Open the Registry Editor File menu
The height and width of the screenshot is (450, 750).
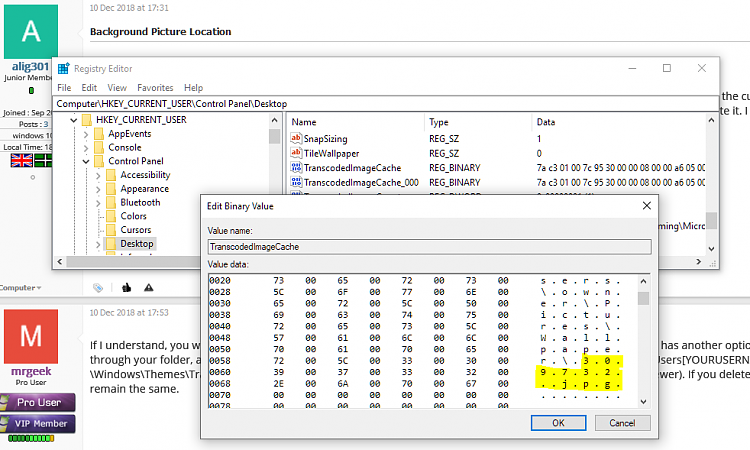[x=64, y=88]
